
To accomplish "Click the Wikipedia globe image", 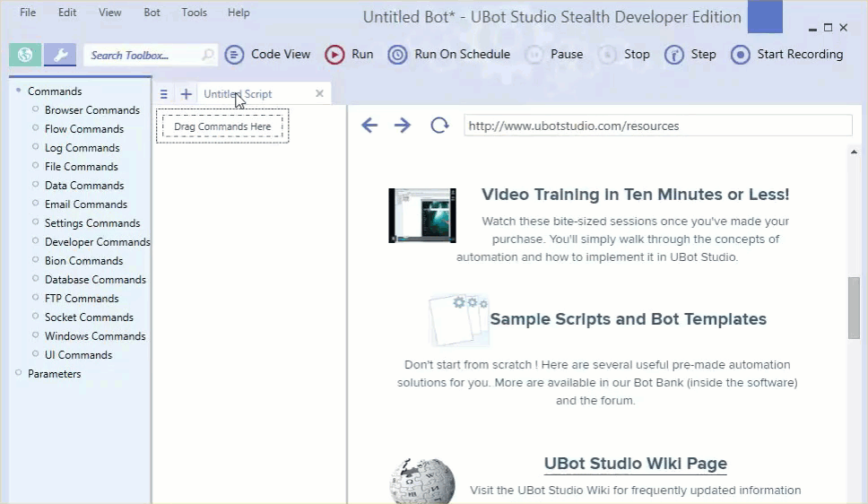I will click(x=421, y=481).
